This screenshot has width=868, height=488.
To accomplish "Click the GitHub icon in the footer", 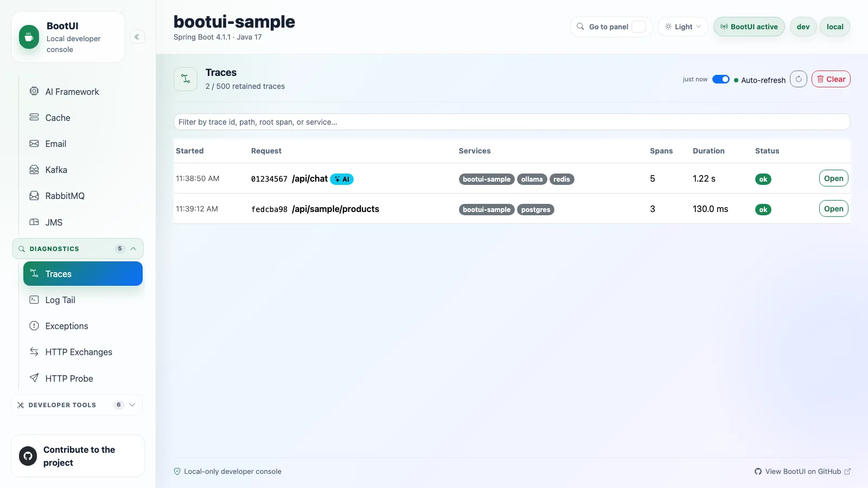I will tap(758, 472).
